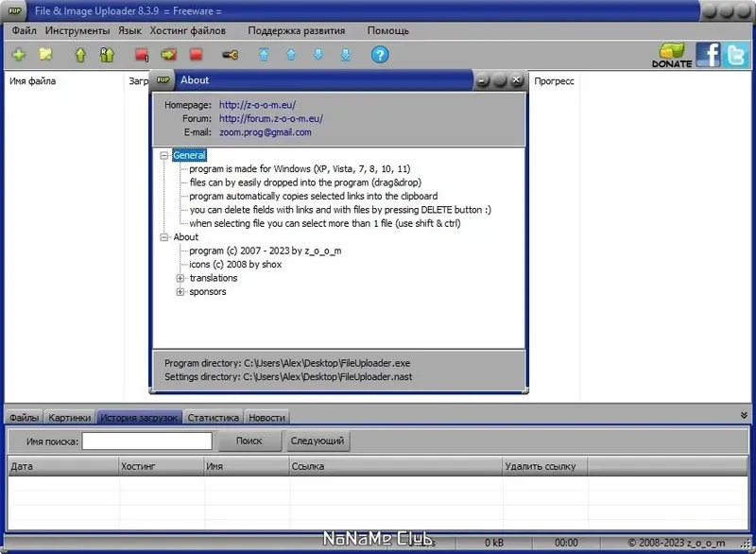Select 'files can by easily dropped' line

click(305, 182)
